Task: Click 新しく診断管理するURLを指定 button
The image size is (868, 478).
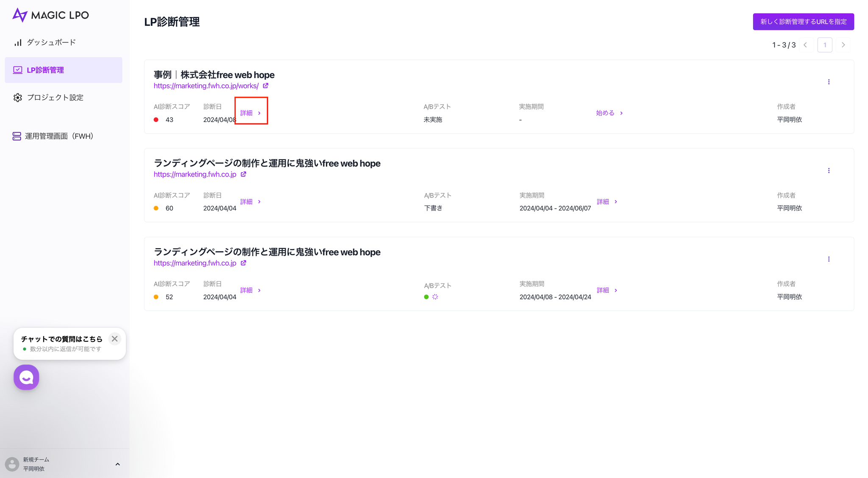Action: [803, 22]
